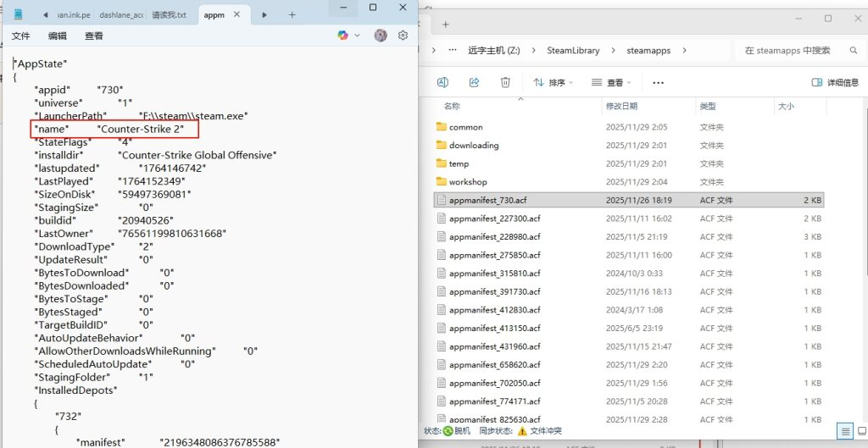Viewport: 868px width, 448px height.
Task: Select the appmanifest_227300.acf file
Action: [x=494, y=218]
